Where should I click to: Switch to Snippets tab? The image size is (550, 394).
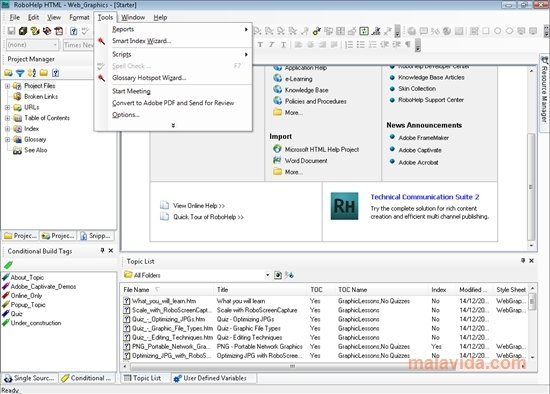tap(96, 236)
